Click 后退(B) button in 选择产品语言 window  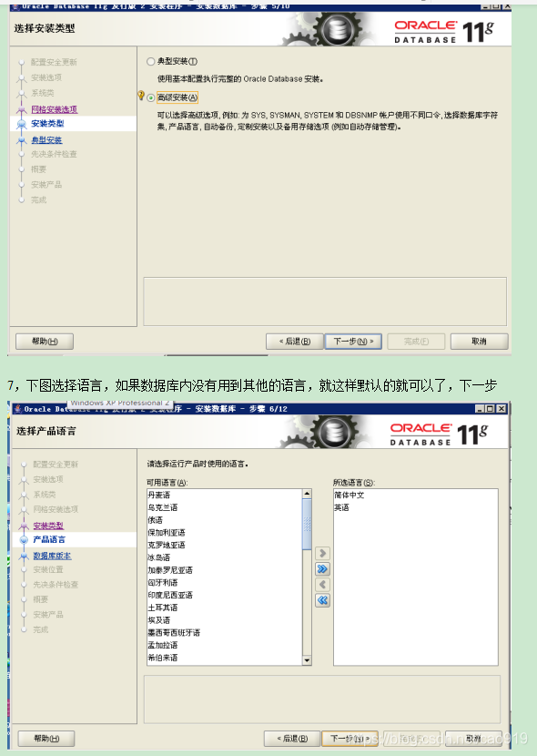point(292,739)
